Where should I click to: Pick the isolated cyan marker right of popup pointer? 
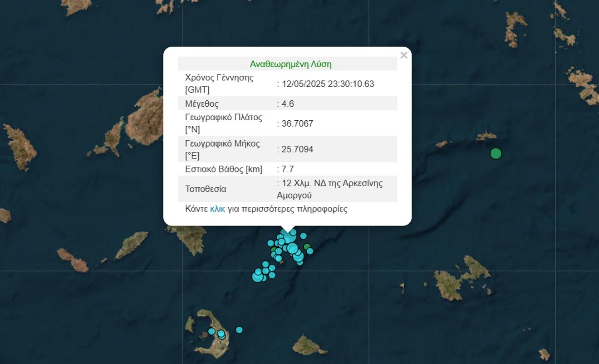(x=304, y=236)
